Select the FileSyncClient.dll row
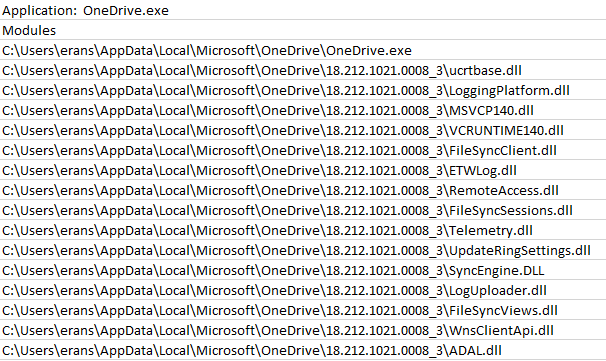The height and width of the screenshot is (361, 606). 303,150
